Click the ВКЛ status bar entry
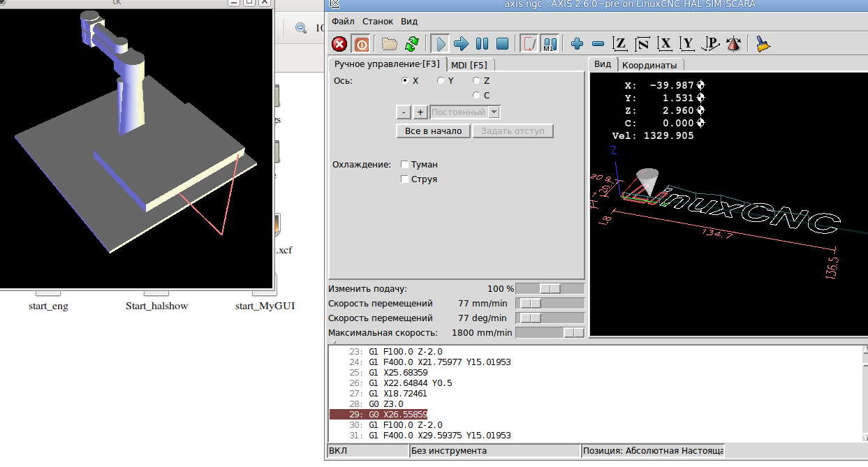Screen dimensions: 868x467 [368, 451]
